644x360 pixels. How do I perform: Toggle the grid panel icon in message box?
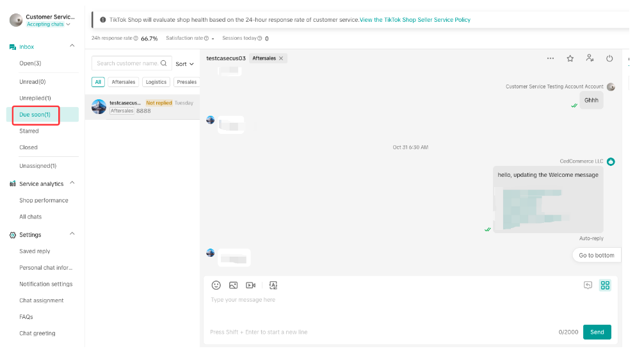pos(605,285)
